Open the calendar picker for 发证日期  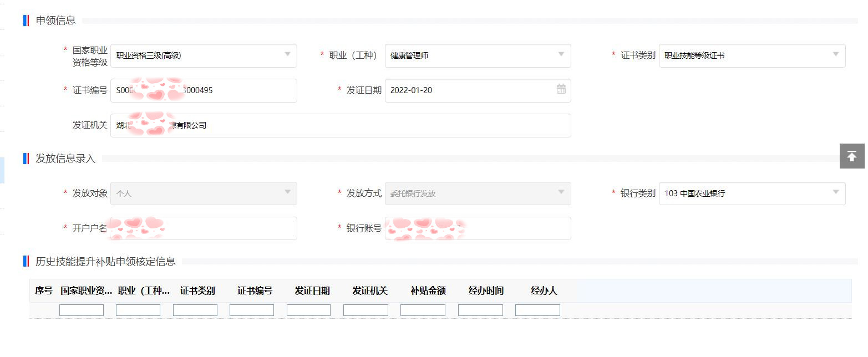[x=561, y=89]
